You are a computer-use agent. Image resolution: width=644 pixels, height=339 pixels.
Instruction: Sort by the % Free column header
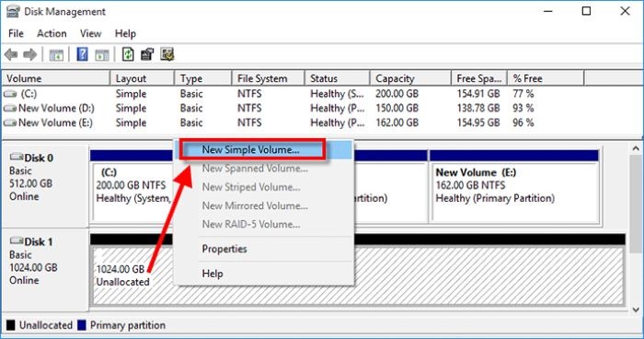(x=546, y=78)
